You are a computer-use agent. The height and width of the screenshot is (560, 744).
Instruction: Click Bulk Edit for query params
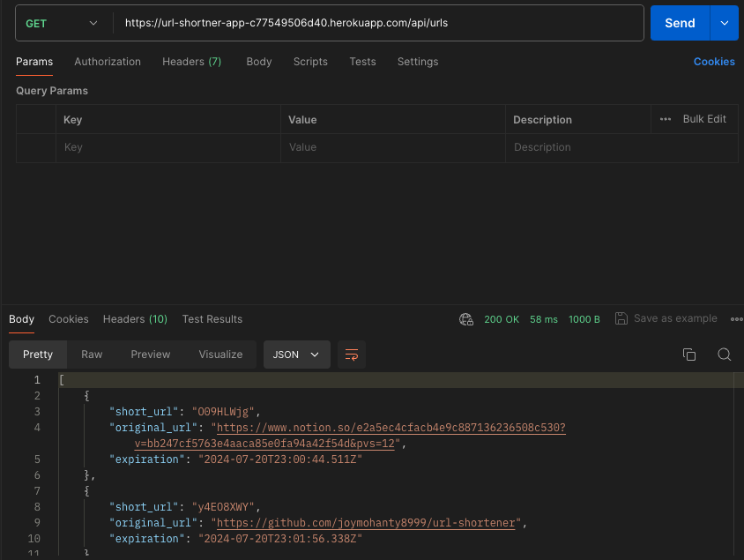pos(704,119)
